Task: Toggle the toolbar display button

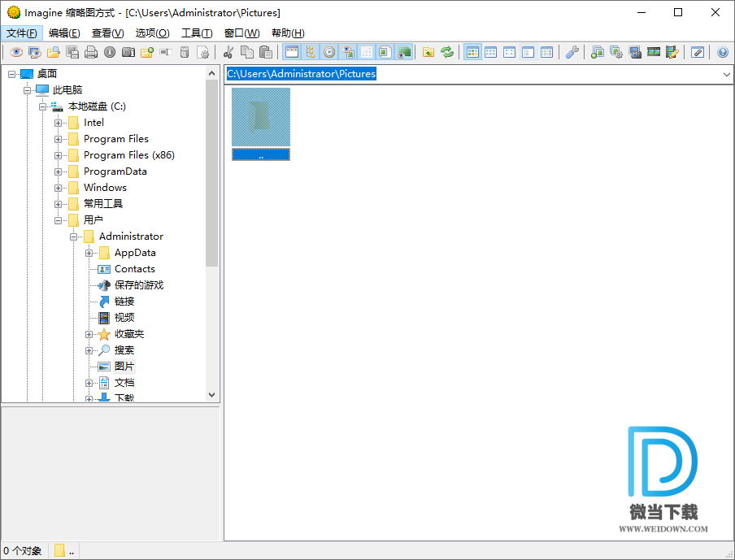Action: pos(292,52)
